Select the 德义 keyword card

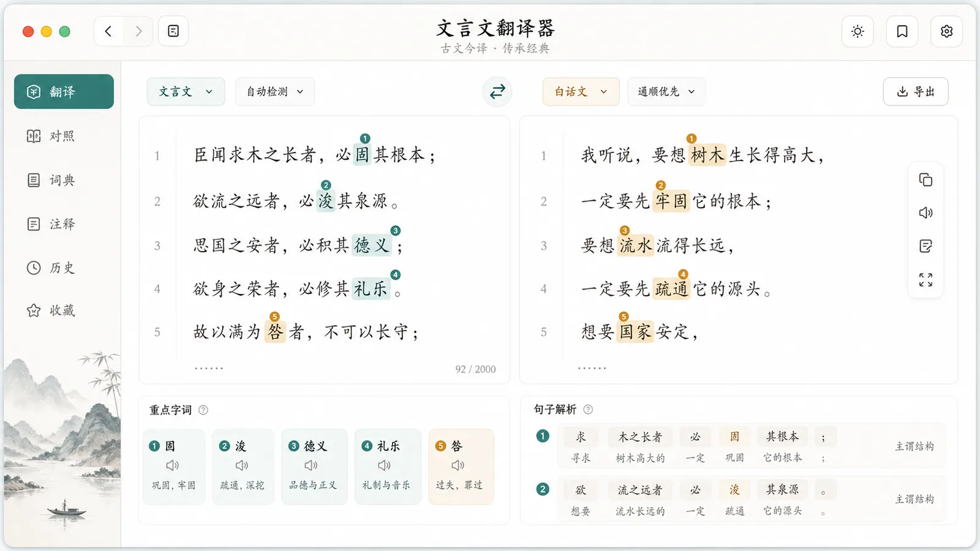314,467
